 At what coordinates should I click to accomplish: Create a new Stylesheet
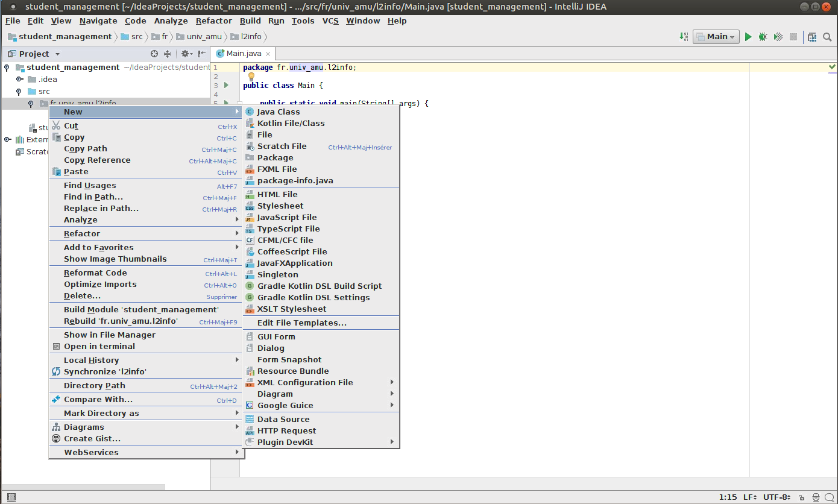tap(321, 206)
